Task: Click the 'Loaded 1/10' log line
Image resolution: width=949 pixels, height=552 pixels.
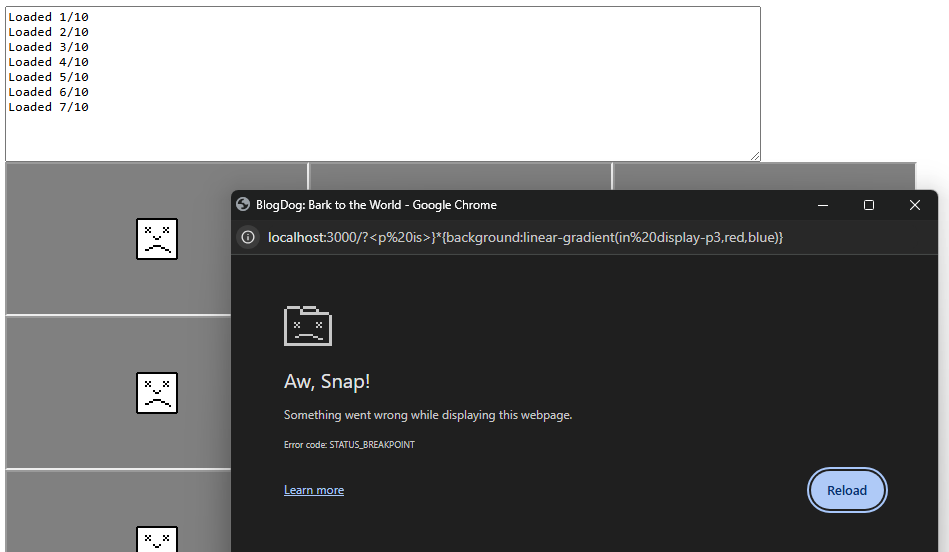Action: (48, 17)
